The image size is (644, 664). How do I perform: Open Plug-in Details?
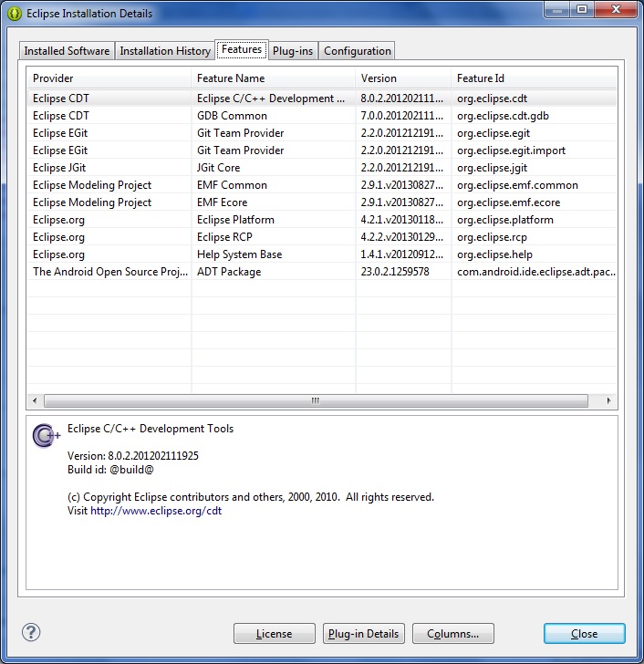[364, 634]
